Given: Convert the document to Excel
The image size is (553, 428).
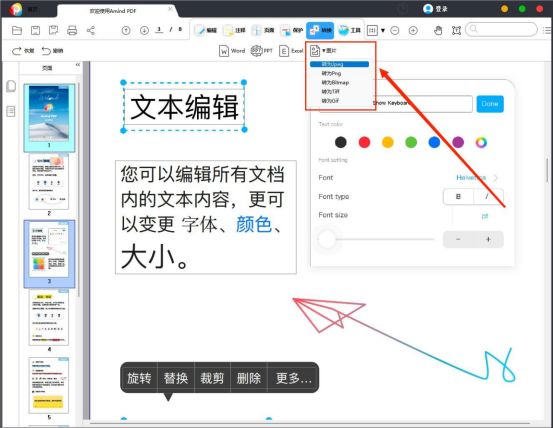Looking at the screenshot, I should coord(291,51).
